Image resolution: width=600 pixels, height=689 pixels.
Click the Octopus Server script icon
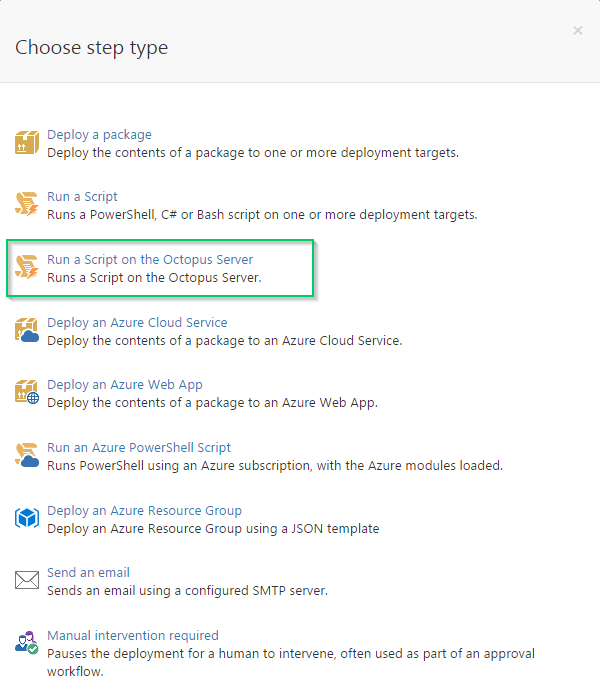click(x=27, y=267)
